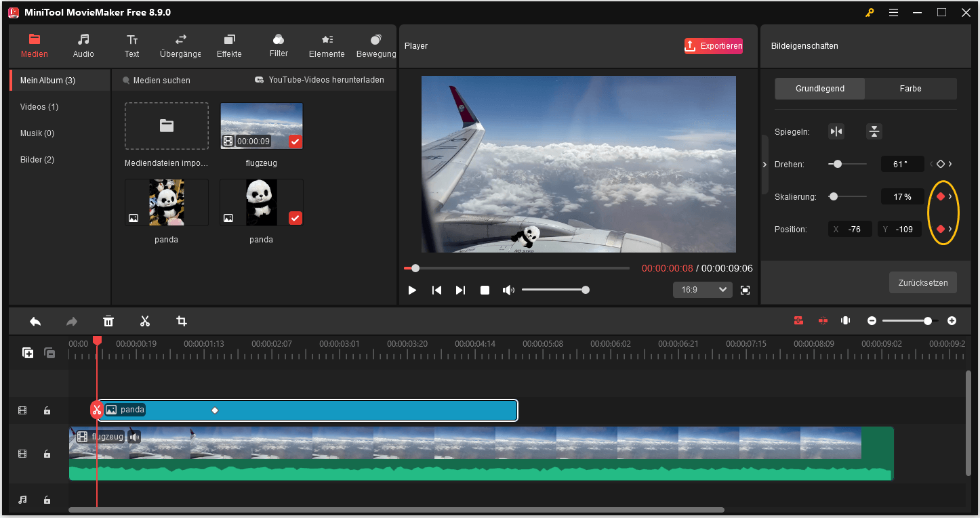Toggle the lock on the music track
Image resolution: width=980 pixels, height=518 pixels.
point(47,500)
